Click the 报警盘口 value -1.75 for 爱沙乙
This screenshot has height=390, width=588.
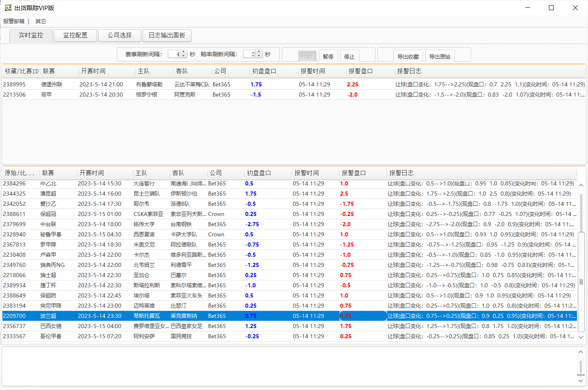click(x=347, y=204)
